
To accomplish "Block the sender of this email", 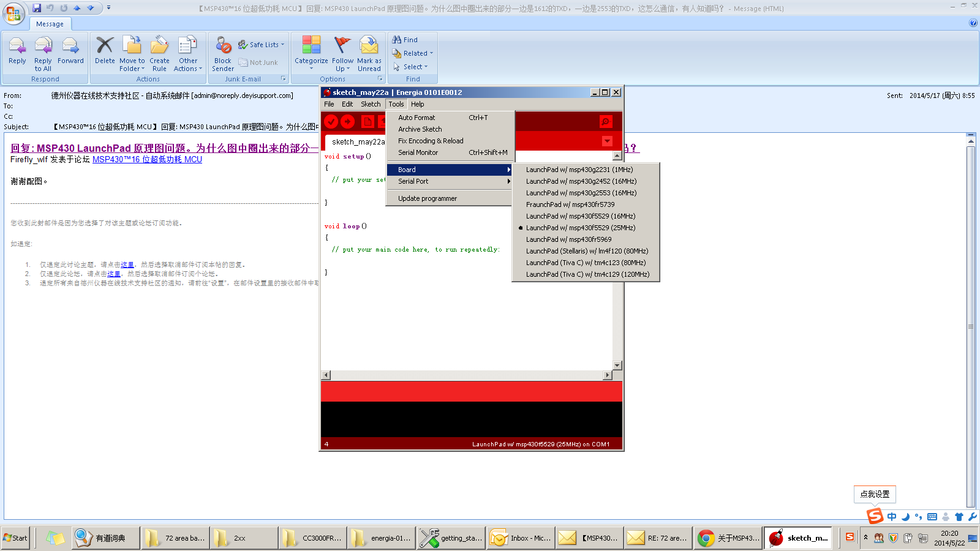I will (x=223, y=54).
